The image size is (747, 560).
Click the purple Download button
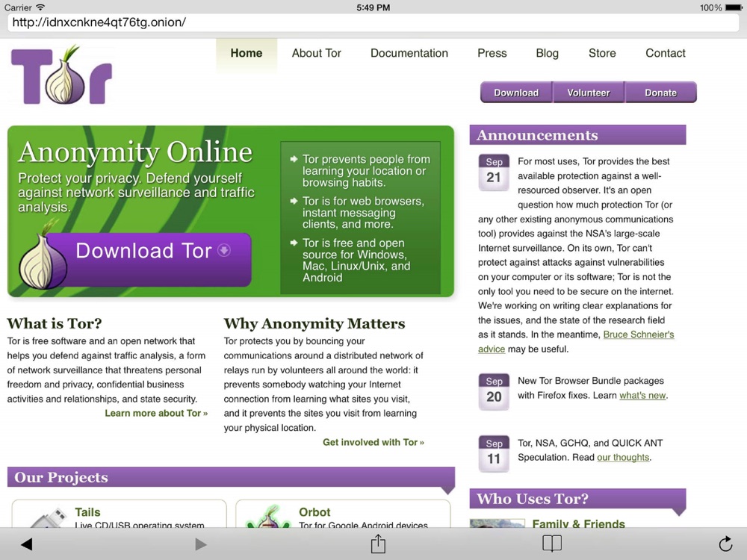[x=516, y=93]
